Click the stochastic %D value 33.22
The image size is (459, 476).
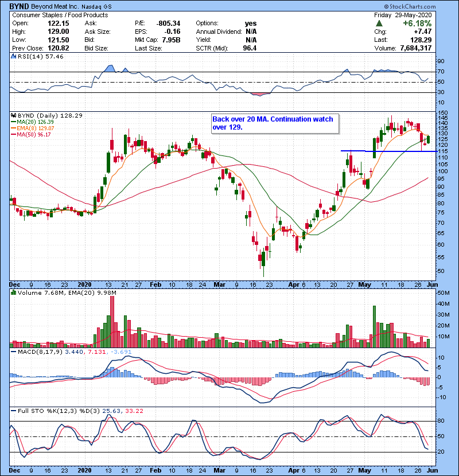134,411
